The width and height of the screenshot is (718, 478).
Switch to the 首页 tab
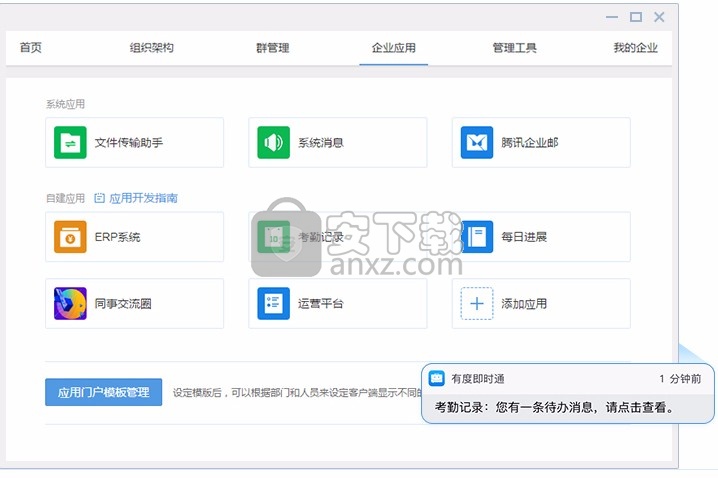[x=31, y=48]
